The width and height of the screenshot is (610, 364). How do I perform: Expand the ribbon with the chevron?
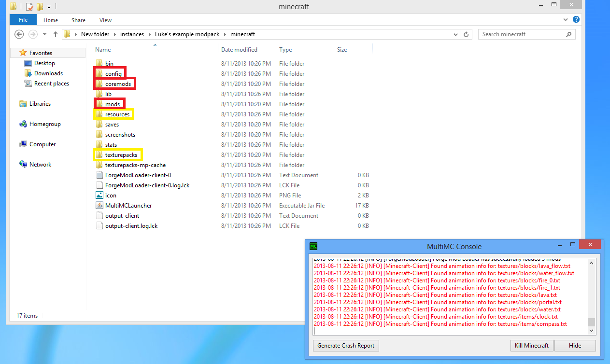click(x=566, y=20)
